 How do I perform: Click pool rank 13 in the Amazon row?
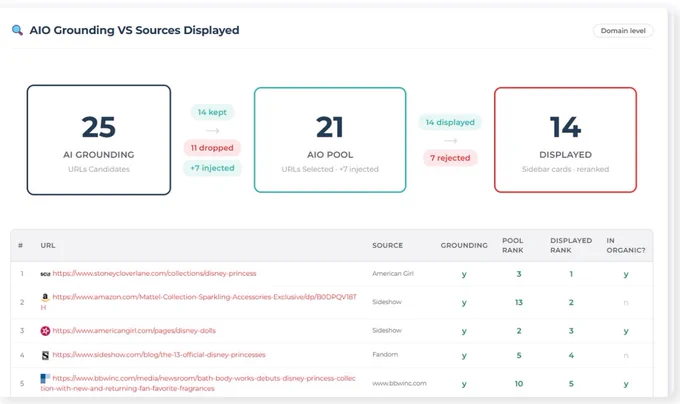[x=519, y=303]
